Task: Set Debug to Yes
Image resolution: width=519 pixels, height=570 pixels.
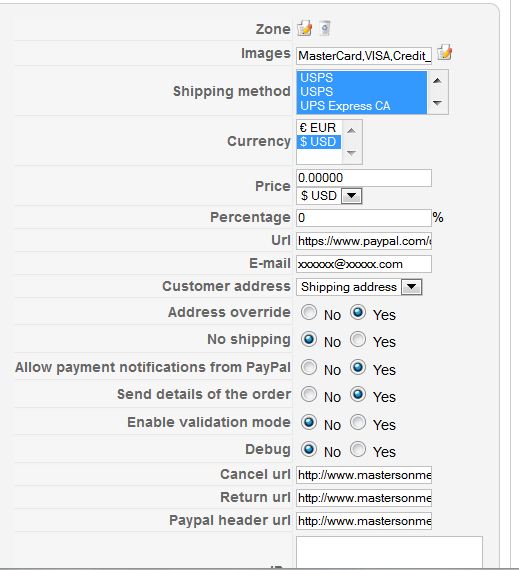Action: pyautogui.click(x=358, y=449)
